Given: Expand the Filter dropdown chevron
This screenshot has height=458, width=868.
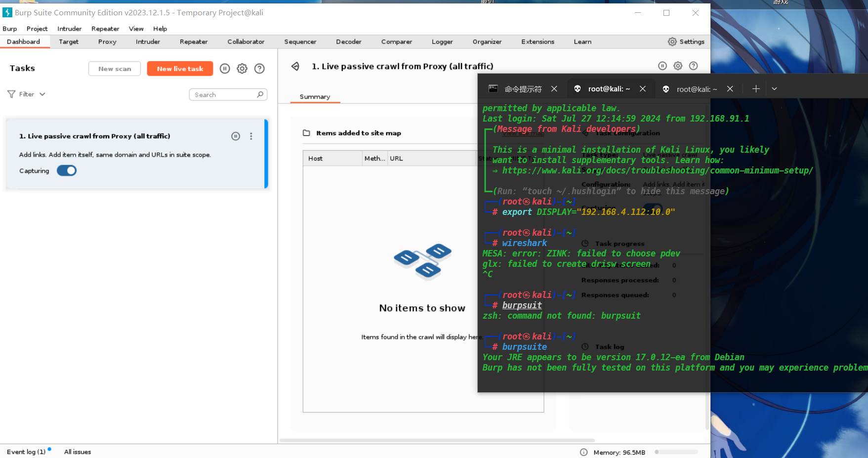Looking at the screenshot, I should click(x=42, y=94).
